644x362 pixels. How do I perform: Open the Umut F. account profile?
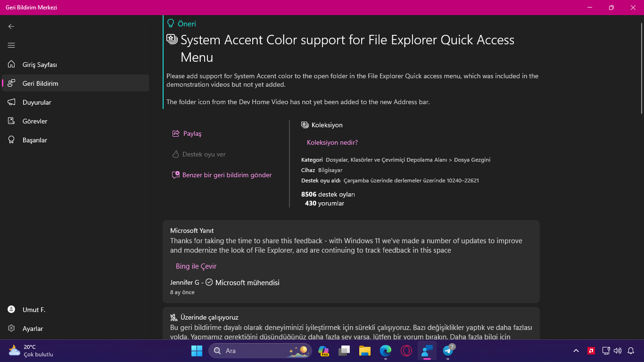click(75, 310)
